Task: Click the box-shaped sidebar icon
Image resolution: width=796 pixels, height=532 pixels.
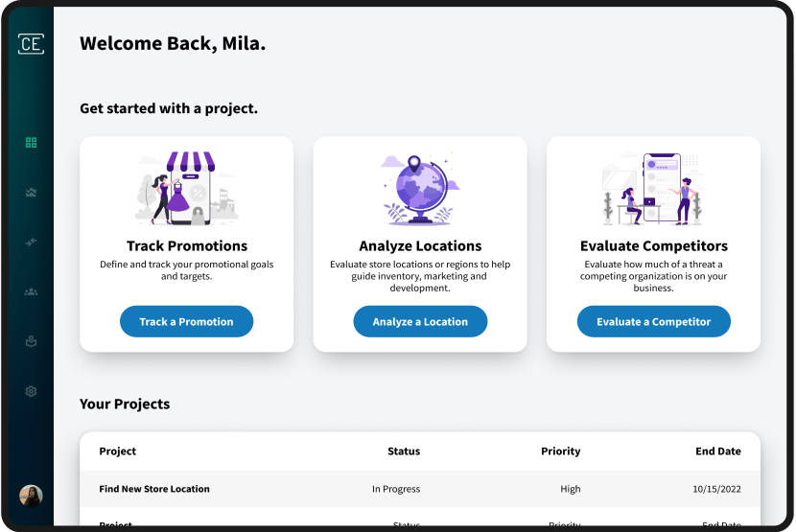Action: pyautogui.click(x=31, y=341)
